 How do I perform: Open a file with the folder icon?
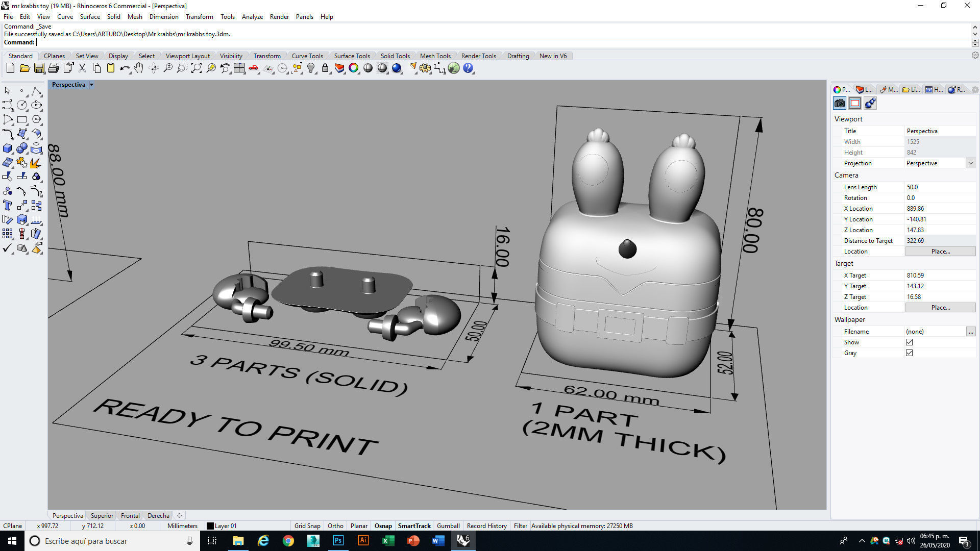(x=24, y=68)
